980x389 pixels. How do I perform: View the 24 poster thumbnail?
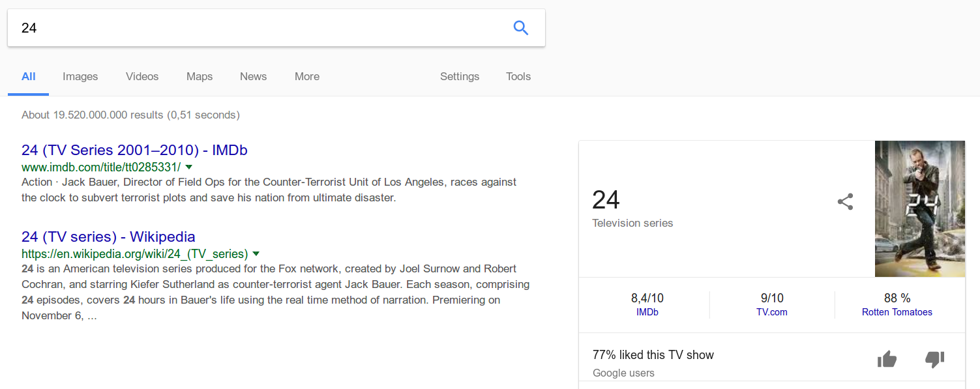920,209
